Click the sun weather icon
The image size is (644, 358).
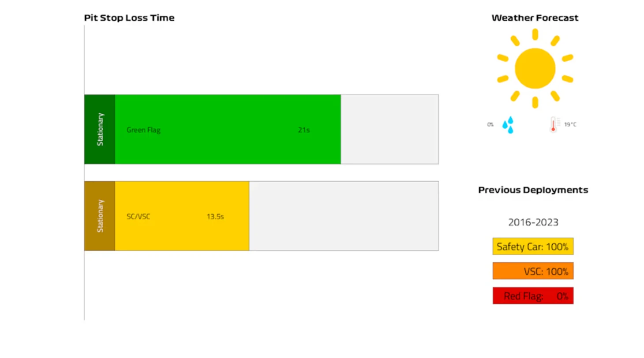pos(535,68)
